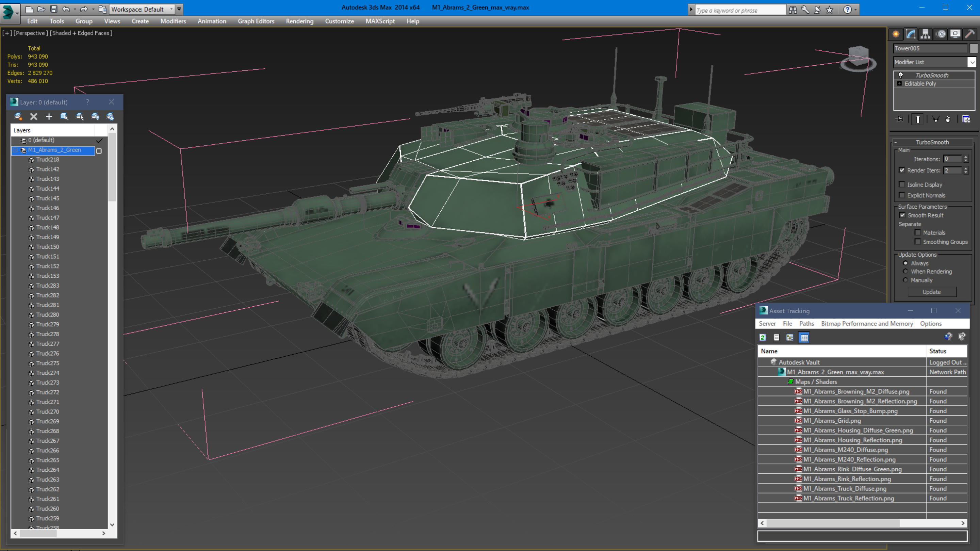The height and width of the screenshot is (551, 980).
Task: Click the keyword search field
Action: [740, 10]
